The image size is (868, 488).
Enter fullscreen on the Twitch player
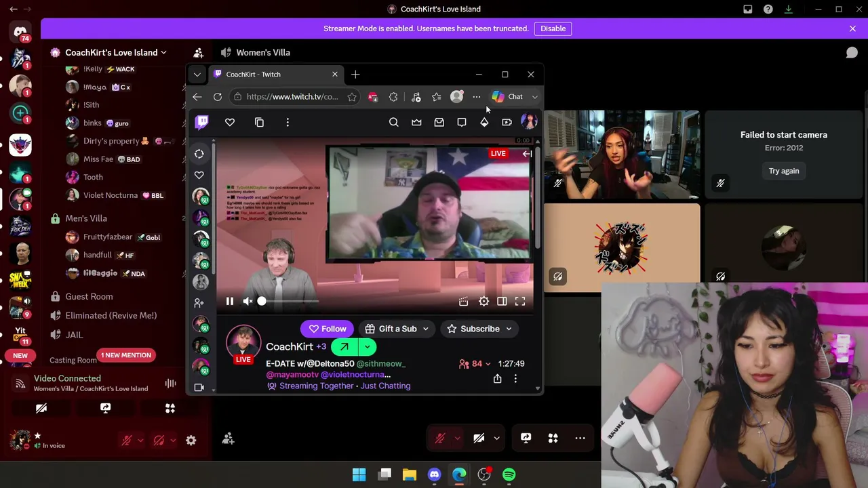(520, 302)
